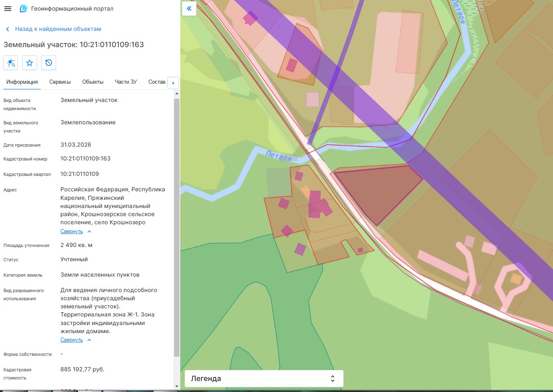Zoom to the parcel on the map
The height and width of the screenshot is (392, 553).
click(11, 63)
